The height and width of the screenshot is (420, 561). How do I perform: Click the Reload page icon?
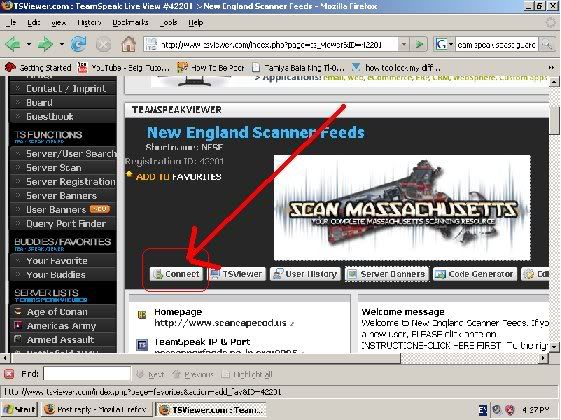click(x=79, y=44)
